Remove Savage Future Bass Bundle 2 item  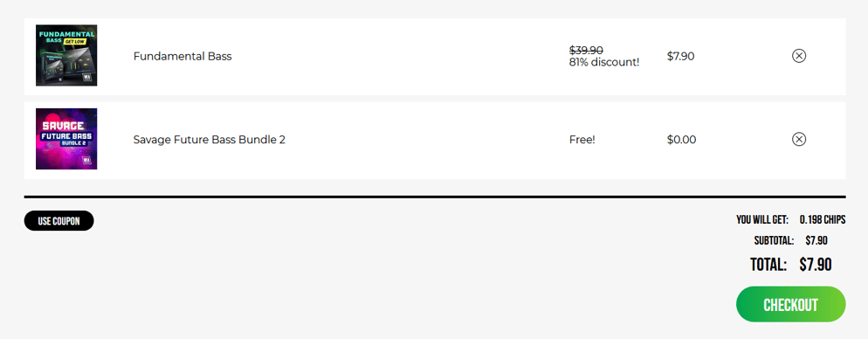(799, 139)
